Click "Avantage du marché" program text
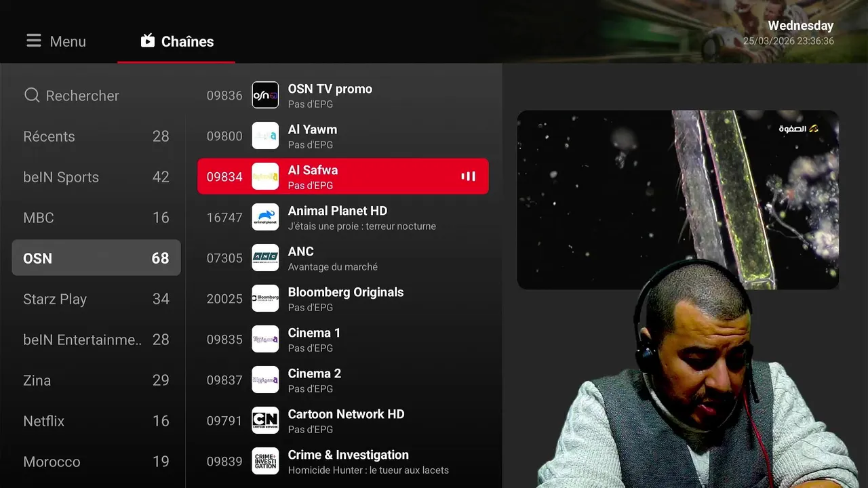The height and width of the screenshot is (488, 868). 333,267
